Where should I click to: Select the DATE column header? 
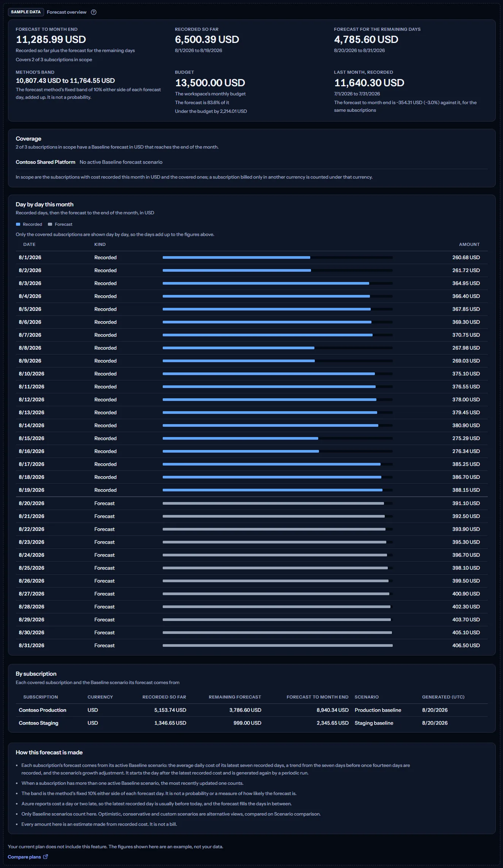point(29,244)
